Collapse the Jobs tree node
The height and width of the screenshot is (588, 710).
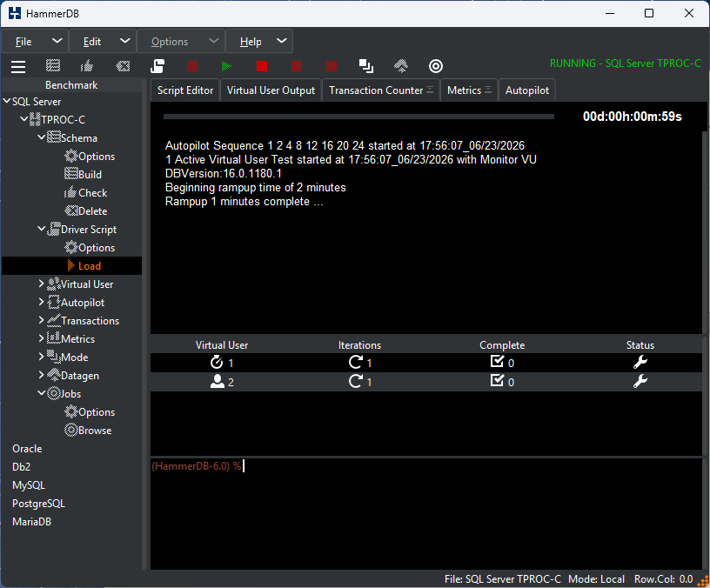pyautogui.click(x=42, y=393)
